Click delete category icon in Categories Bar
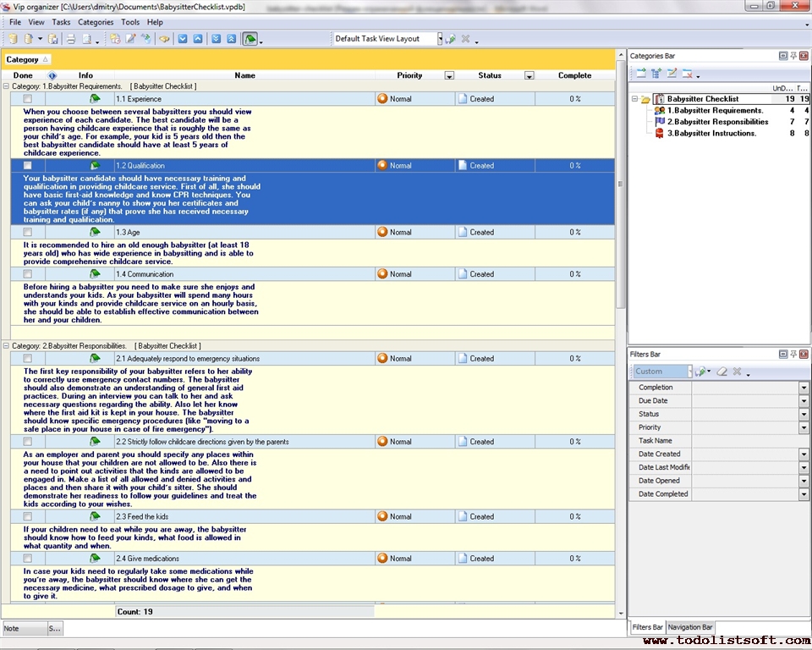This screenshot has width=812, height=650. [x=687, y=74]
